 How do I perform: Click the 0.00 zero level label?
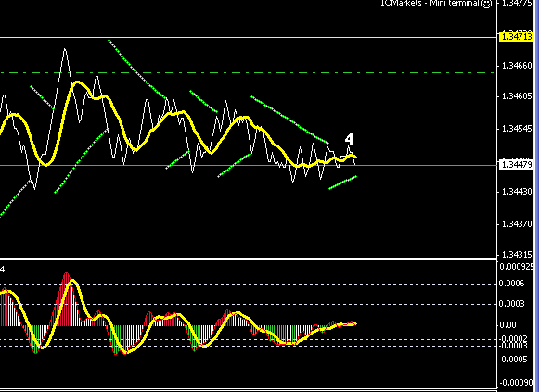pyautogui.click(x=507, y=325)
